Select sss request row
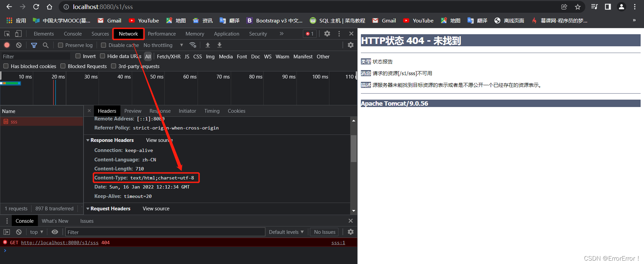This screenshot has width=644, height=264. [42, 121]
